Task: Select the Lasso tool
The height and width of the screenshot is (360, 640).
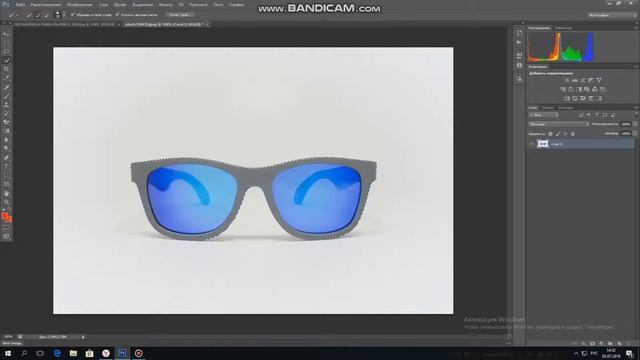Action: click(x=6, y=52)
